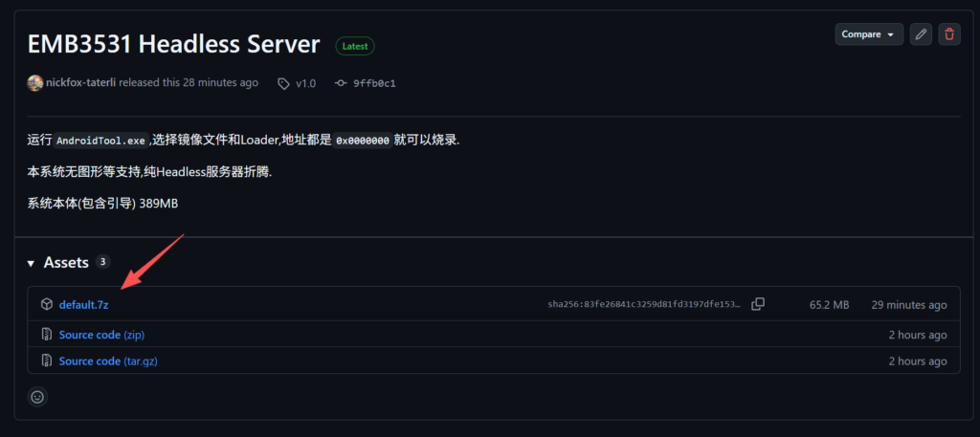
Task: Click the tag icon next to v1.0
Action: pyautogui.click(x=283, y=83)
